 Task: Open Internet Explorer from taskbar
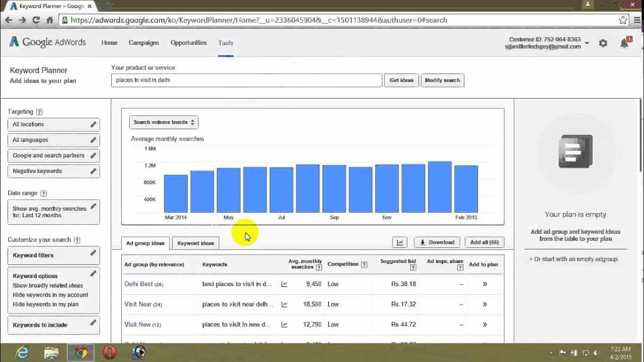pos(22,353)
